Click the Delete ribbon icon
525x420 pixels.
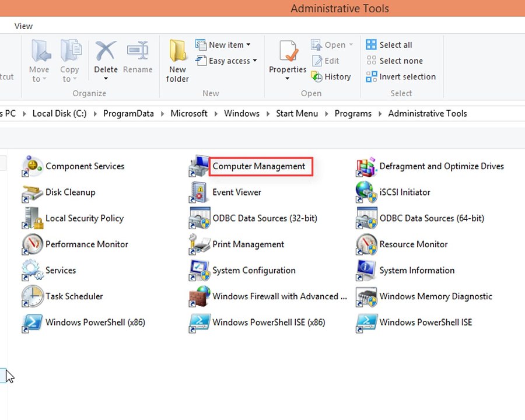(x=106, y=51)
